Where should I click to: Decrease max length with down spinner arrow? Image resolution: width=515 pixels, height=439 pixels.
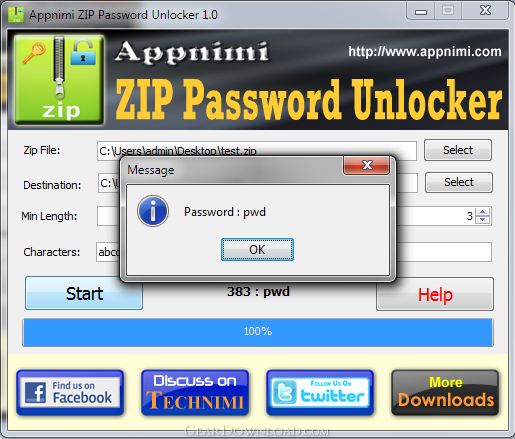pos(483,220)
